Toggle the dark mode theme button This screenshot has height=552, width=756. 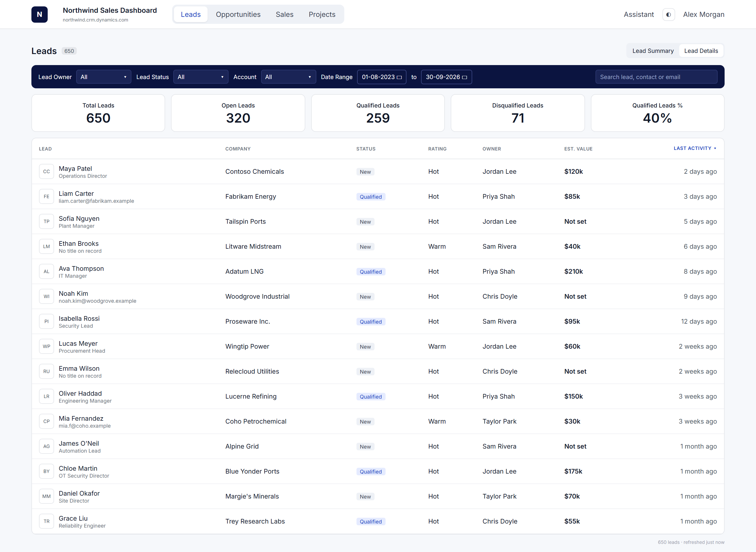pos(668,14)
